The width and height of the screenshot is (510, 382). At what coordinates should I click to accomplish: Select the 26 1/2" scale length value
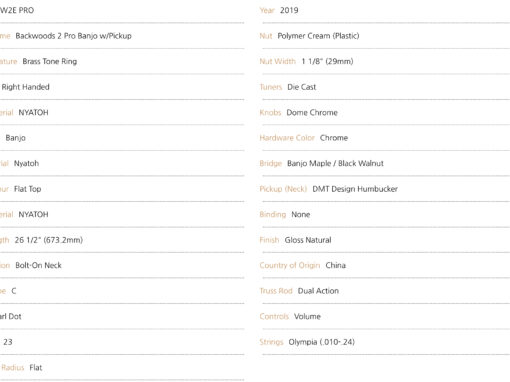click(49, 240)
